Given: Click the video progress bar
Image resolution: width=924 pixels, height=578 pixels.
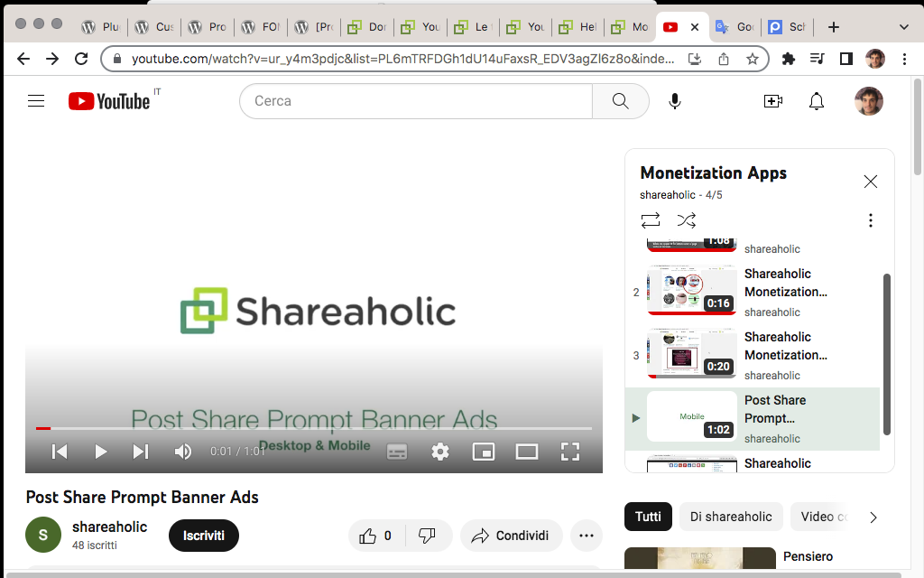Looking at the screenshot, I should pos(313,428).
